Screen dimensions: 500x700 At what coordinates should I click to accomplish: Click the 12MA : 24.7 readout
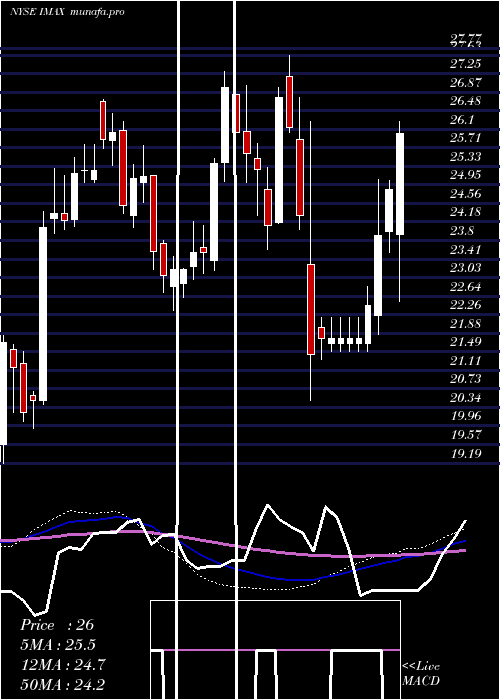click(63, 665)
